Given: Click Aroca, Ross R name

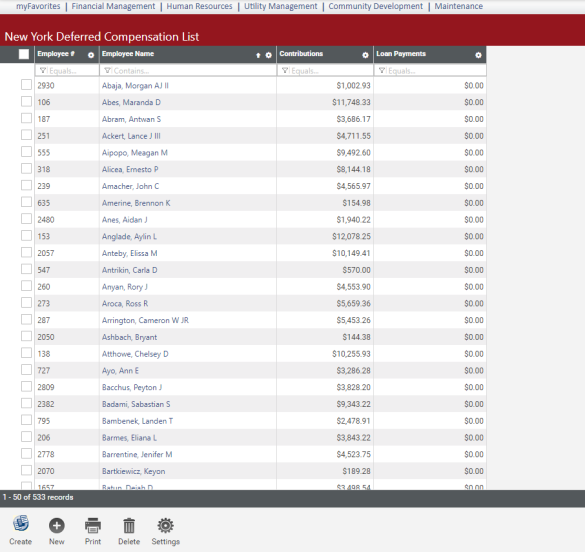Looking at the screenshot, I should (125, 304).
